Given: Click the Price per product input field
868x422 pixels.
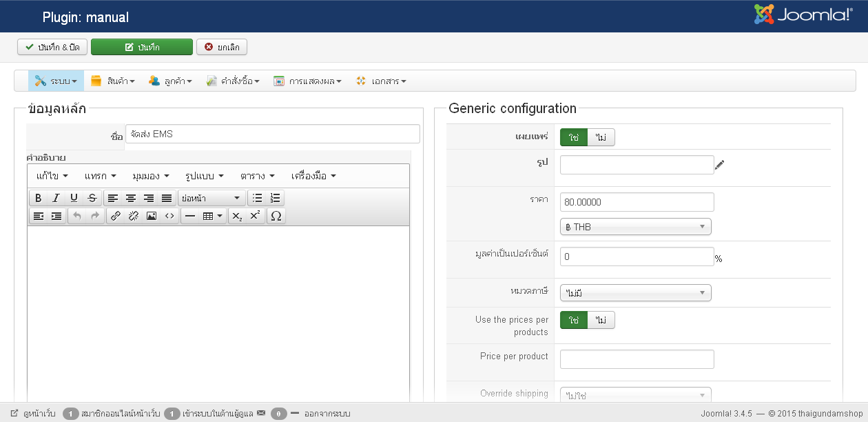Looking at the screenshot, I should click(x=637, y=359).
